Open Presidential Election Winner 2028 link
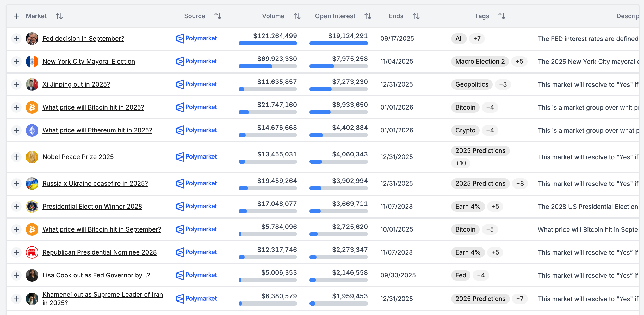Image resolution: width=644 pixels, height=315 pixels. point(92,207)
